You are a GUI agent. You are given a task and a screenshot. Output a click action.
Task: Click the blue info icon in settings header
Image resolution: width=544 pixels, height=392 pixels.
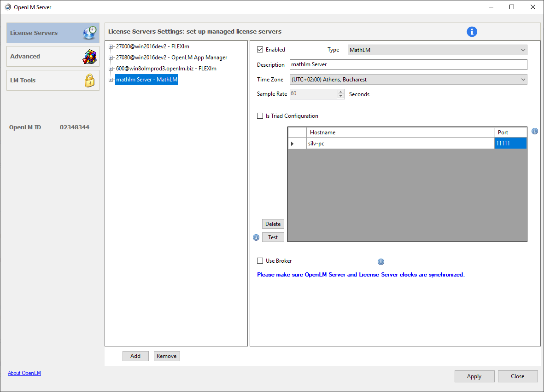click(472, 32)
